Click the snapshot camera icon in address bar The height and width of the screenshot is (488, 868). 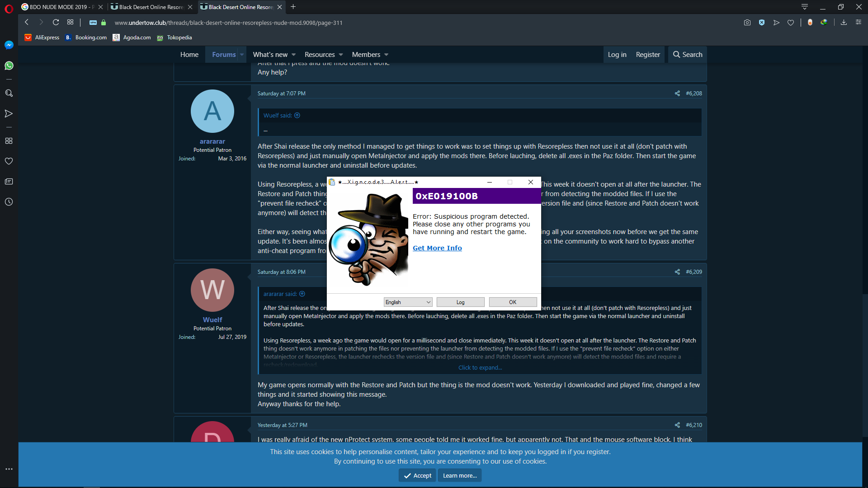[x=747, y=23]
